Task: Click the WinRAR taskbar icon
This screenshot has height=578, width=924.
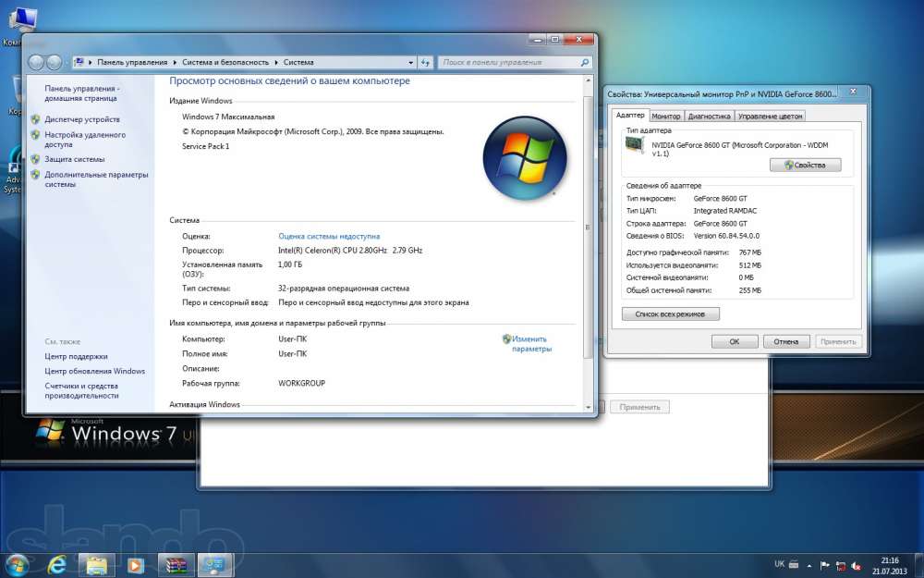Action: (x=176, y=566)
